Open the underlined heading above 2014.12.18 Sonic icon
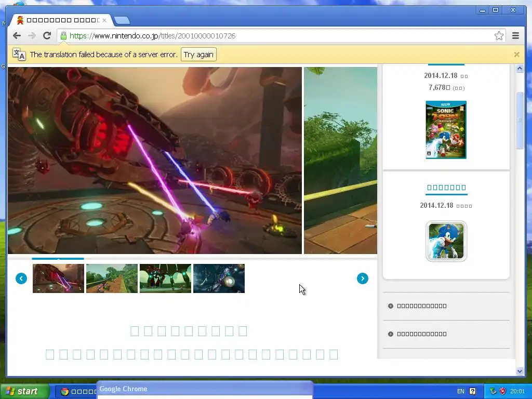Screen dimensions: 532x399 pos(446,187)
